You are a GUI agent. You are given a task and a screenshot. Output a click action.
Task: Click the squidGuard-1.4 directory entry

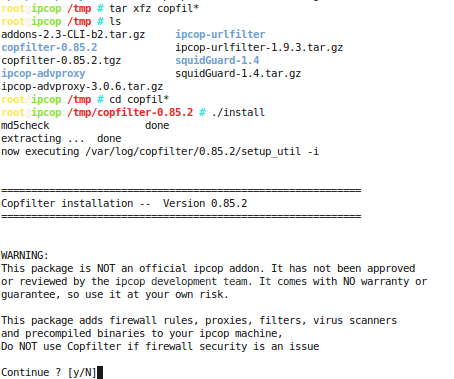tap(217, 60)
